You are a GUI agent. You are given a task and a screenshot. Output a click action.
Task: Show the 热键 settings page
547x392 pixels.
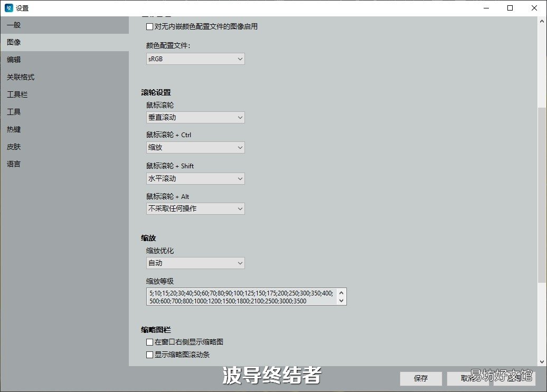pyautogui.click(x=64, y=130)
